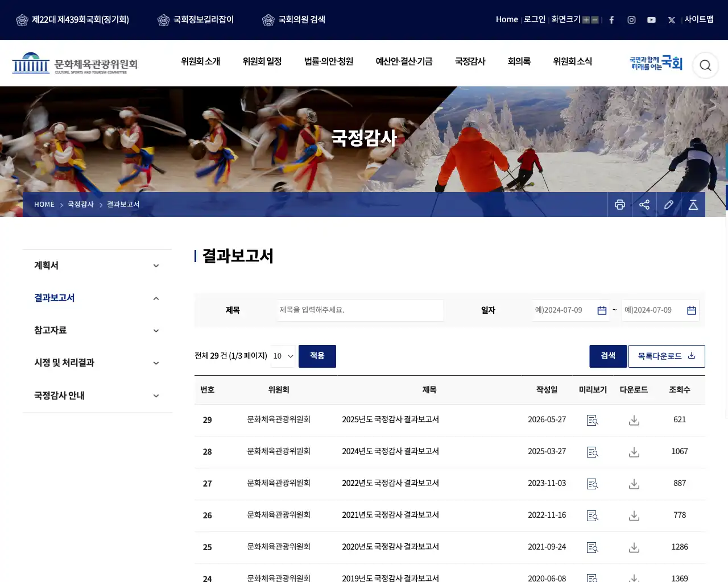Image resolution: width=728 pixels, height=582 pixels.
Task: Preview the 2020년도 국정감사 결과보고서
Action: (593, 547)
